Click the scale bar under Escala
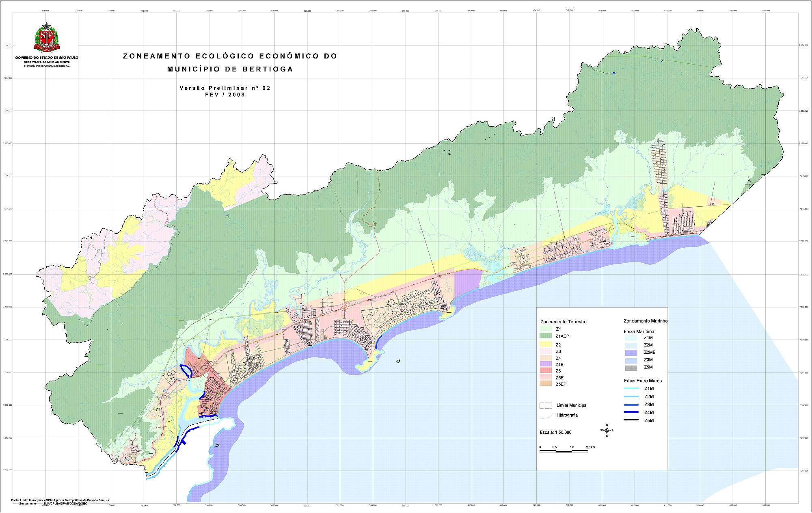 click(x=564, y=451)
